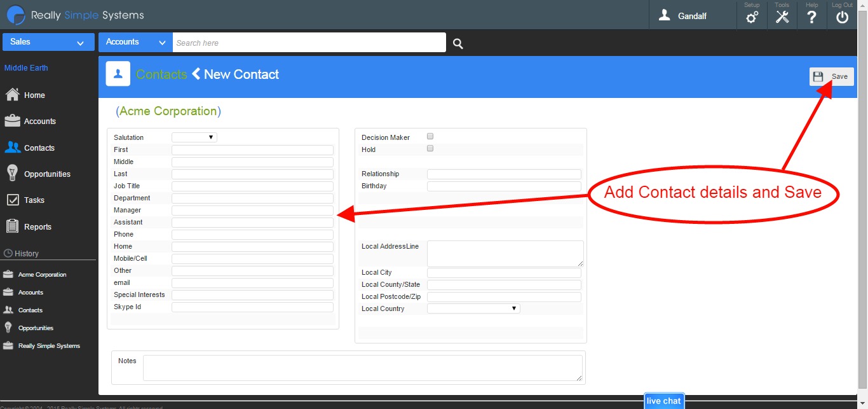Click the Department input field
The image size is (868, 409).
tap(252, 198)
